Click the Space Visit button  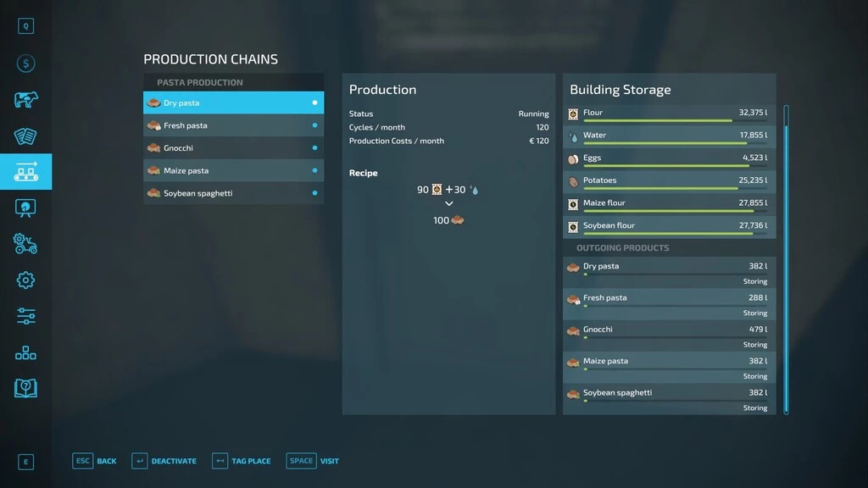click(312, 461)
